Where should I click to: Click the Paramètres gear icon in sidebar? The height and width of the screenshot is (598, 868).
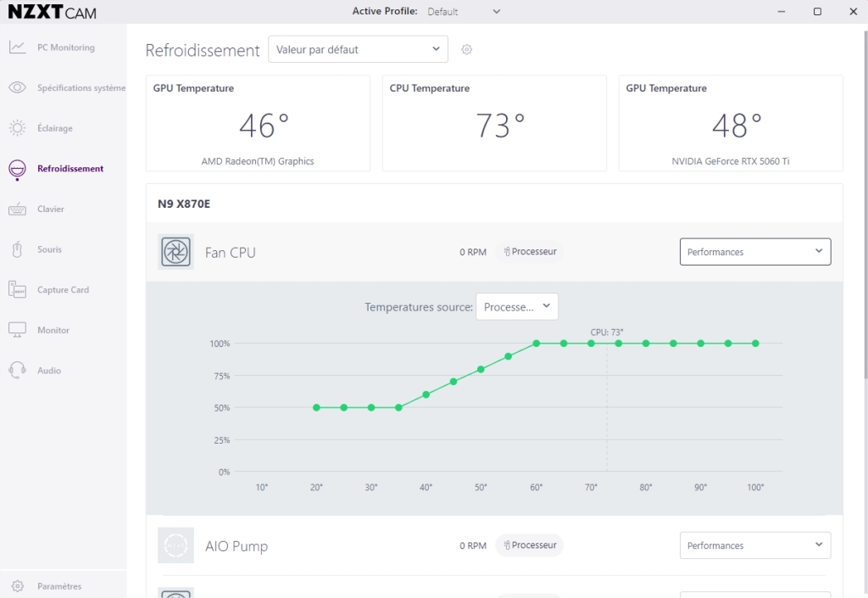click(18, 586)
